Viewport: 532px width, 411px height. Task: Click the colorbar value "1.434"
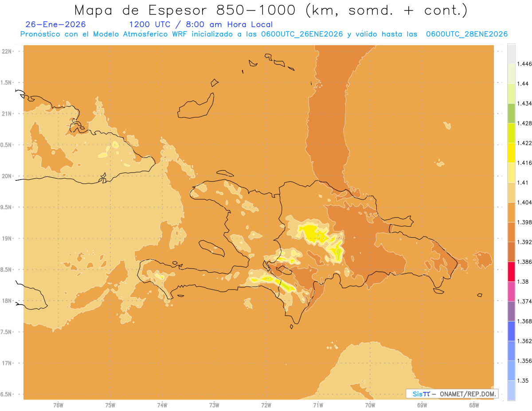[x=525, y=103]
